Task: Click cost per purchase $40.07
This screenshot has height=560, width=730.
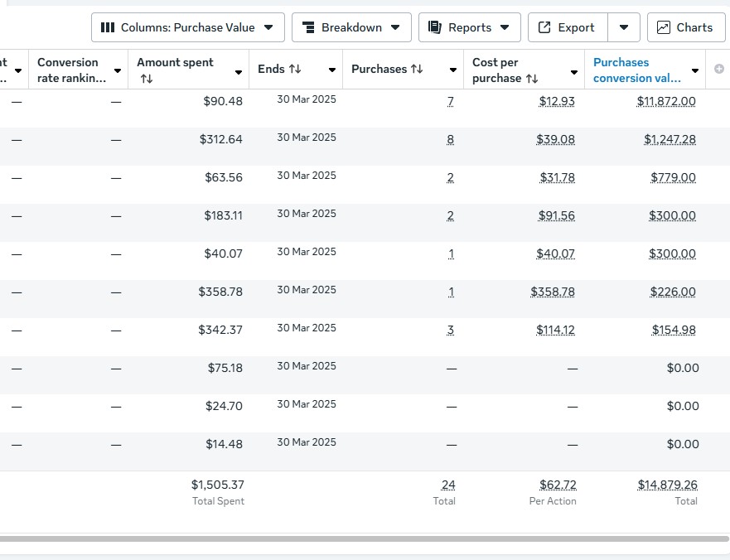Action: (555, 254)
